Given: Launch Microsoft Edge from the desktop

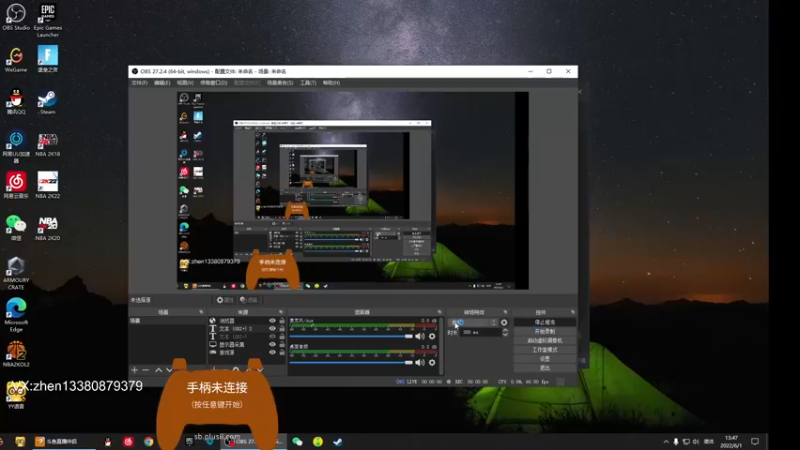Looking at the screenshot, I should coord(16,315).
